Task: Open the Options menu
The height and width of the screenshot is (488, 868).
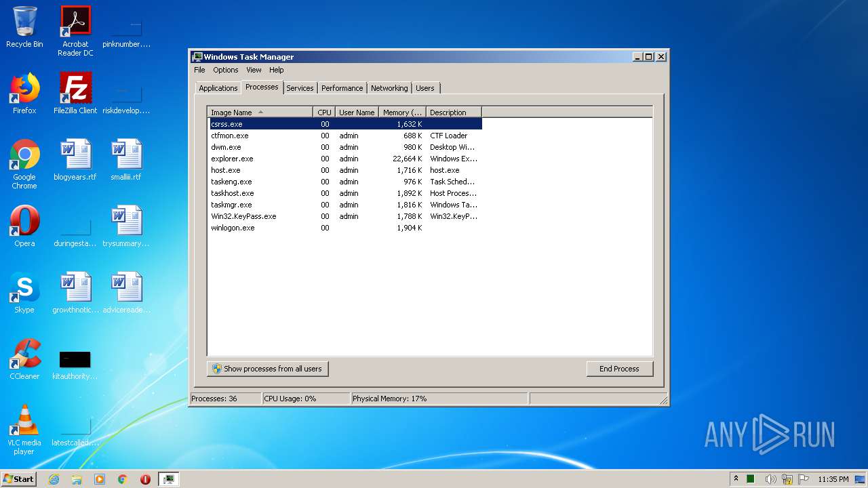Action: tap(226, 70)
